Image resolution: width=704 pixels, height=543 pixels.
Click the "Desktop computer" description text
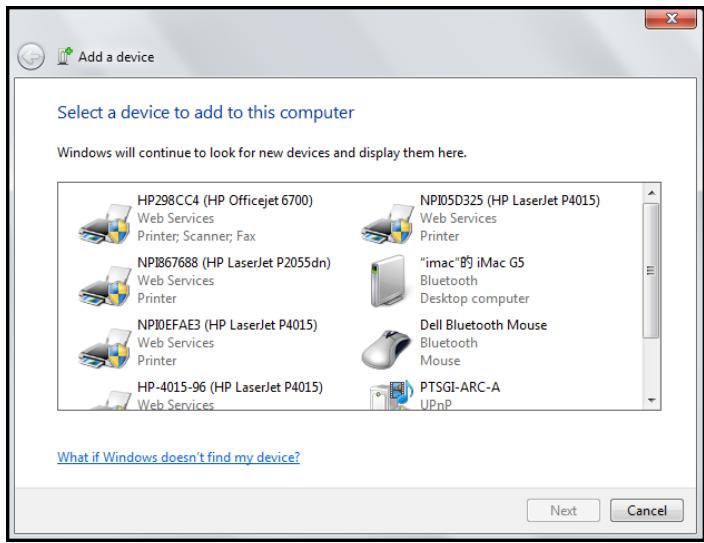pos(475,299)
